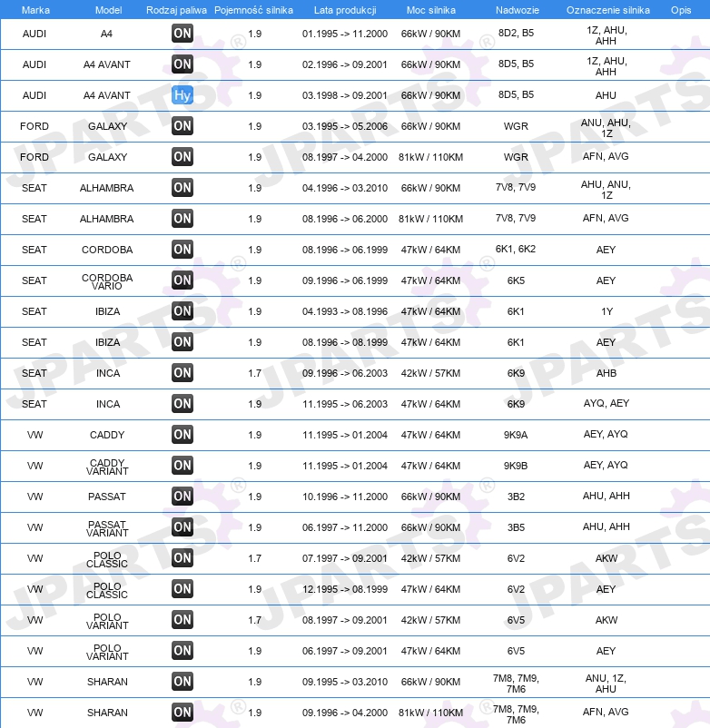This screenshot has height=728, width=710.
Task: Select ON badge in VW SHARAN 81kW row
Action: coord(182,713)
